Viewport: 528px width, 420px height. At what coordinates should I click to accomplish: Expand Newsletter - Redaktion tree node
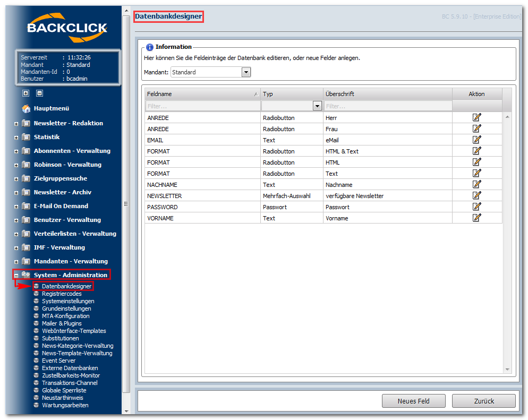(16, 124)
